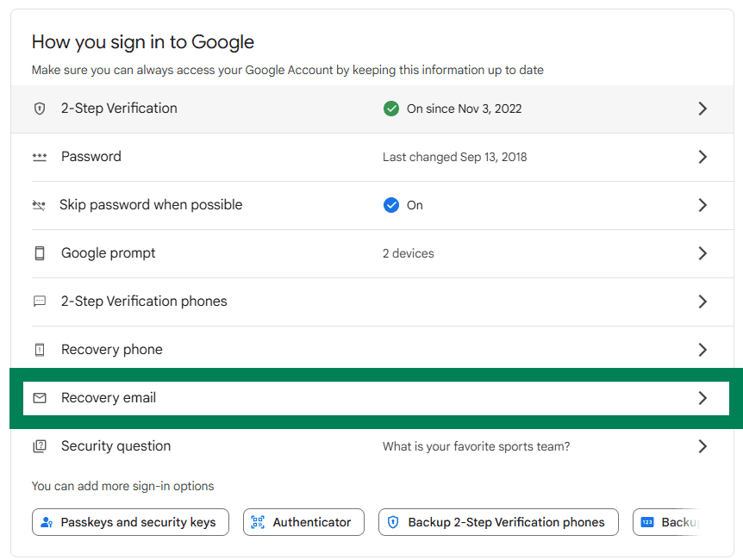Click the shield icon in Backup 2-Step Verification phones
The image size is (743, 560).
pos(393,522)
